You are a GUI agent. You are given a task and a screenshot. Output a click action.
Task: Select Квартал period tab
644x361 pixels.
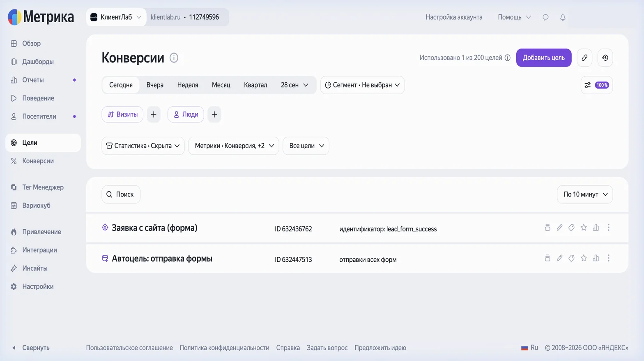(255, 85)
